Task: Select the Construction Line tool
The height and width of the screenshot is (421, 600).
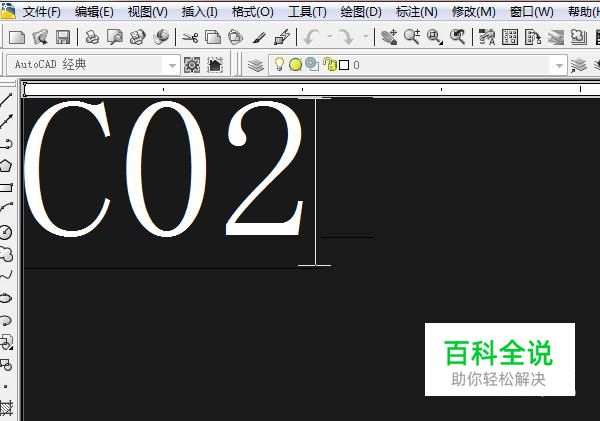Action: 7,122
